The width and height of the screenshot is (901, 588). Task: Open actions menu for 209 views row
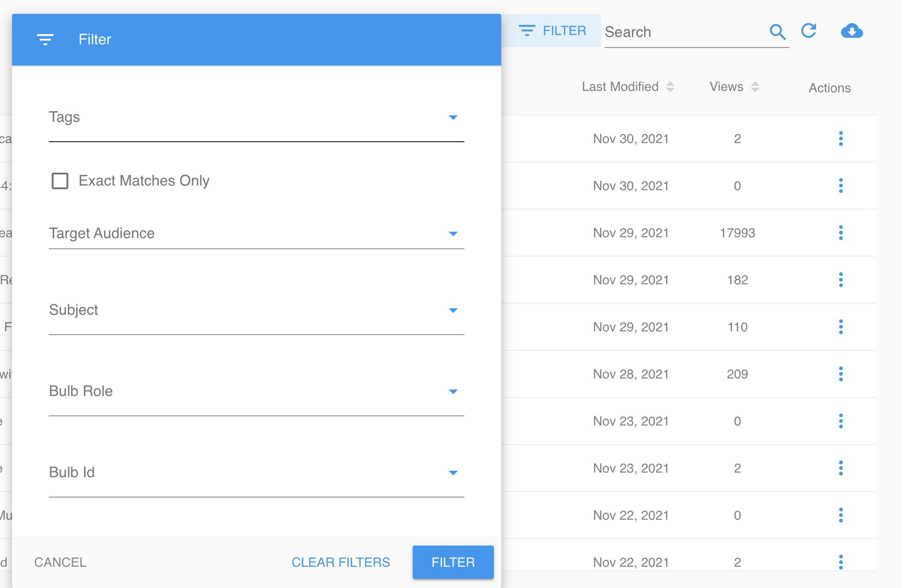click(841, 374)
